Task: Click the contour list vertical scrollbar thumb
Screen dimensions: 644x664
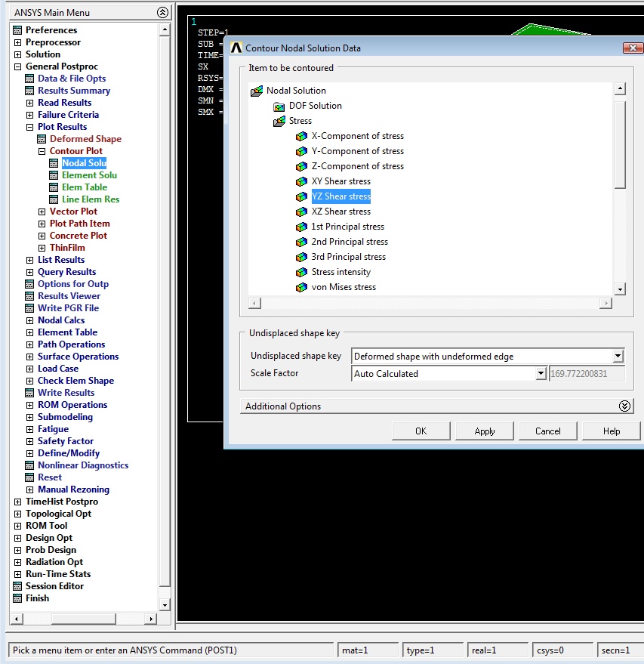Action: 620,145
